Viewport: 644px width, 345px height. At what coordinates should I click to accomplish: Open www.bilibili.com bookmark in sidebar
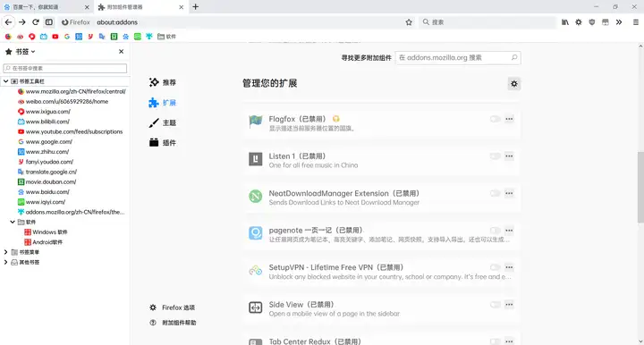(x=44, y=122)
